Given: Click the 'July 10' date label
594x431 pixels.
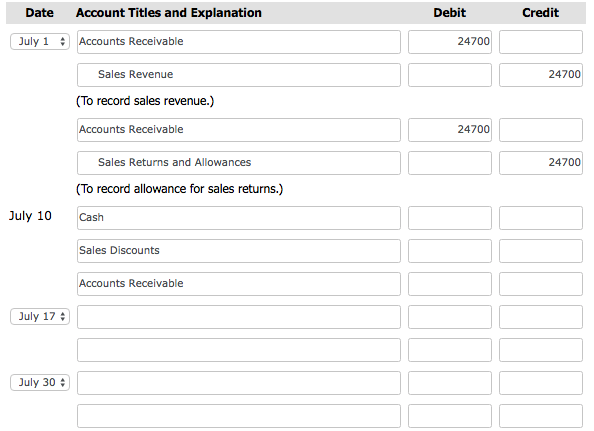Looking at the screenshot, I should [x=30, y=216].
